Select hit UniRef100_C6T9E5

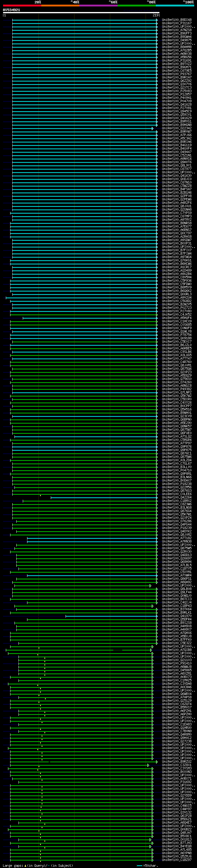click(176, 71)
